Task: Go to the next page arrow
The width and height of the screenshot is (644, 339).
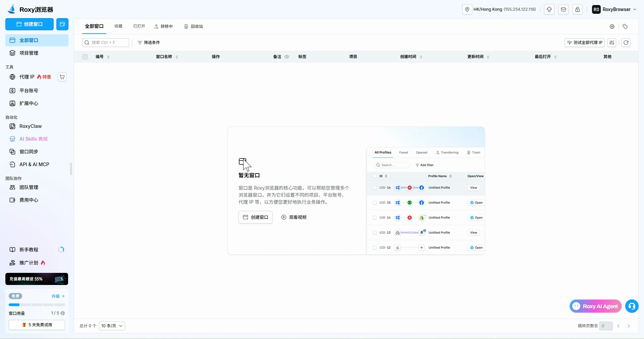Action: [x=629, y=326]
